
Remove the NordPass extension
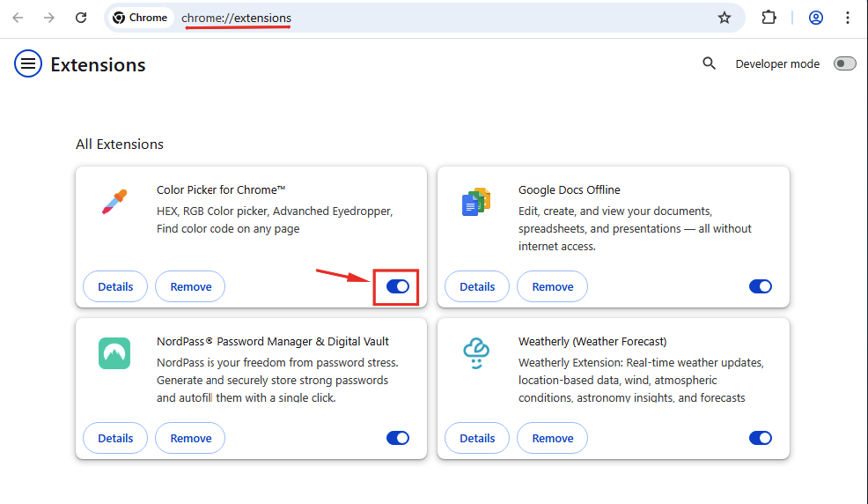pyautogui.click(x=190, y=438)
